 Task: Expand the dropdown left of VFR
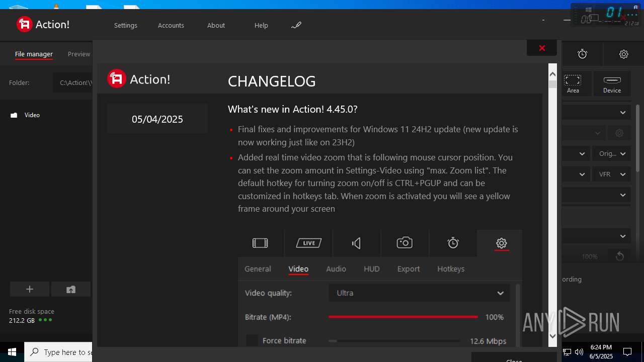(576, 174)
